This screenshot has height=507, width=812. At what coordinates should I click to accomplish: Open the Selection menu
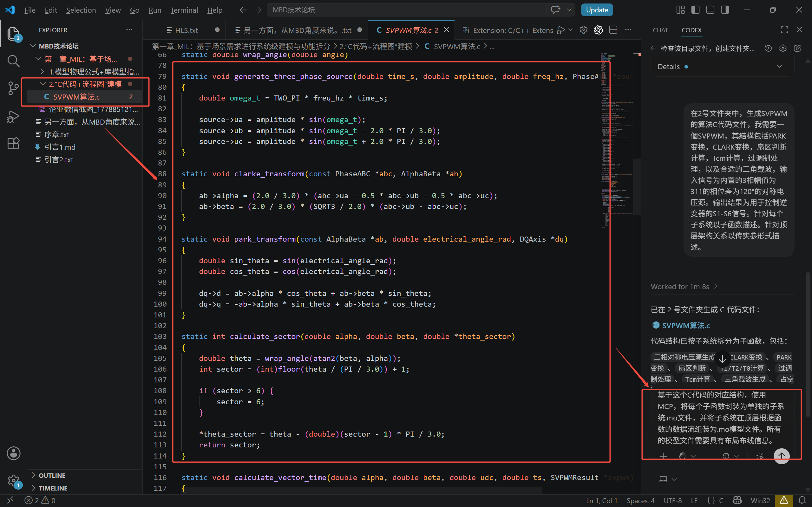[81, 10]
